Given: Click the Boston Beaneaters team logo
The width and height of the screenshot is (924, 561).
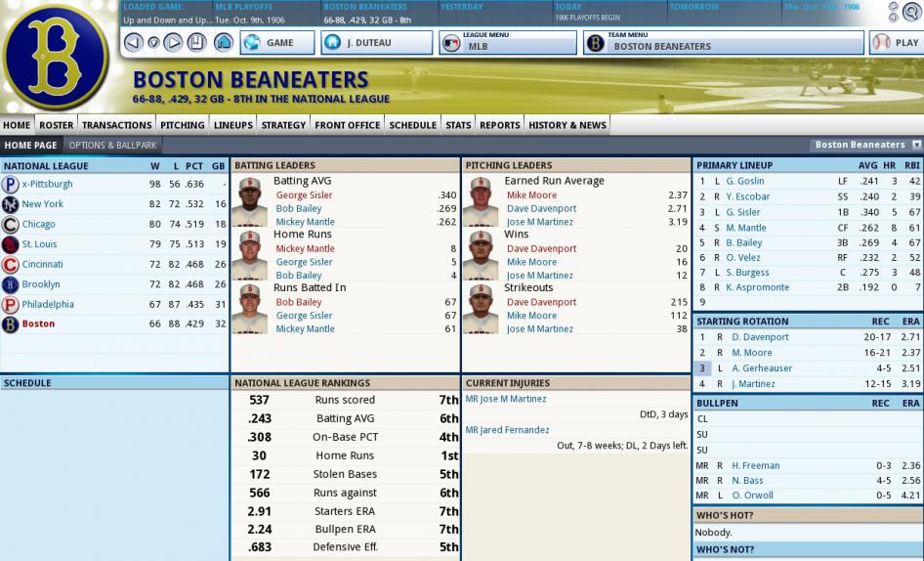Looking at the screenshot, I should coord(56,58).
